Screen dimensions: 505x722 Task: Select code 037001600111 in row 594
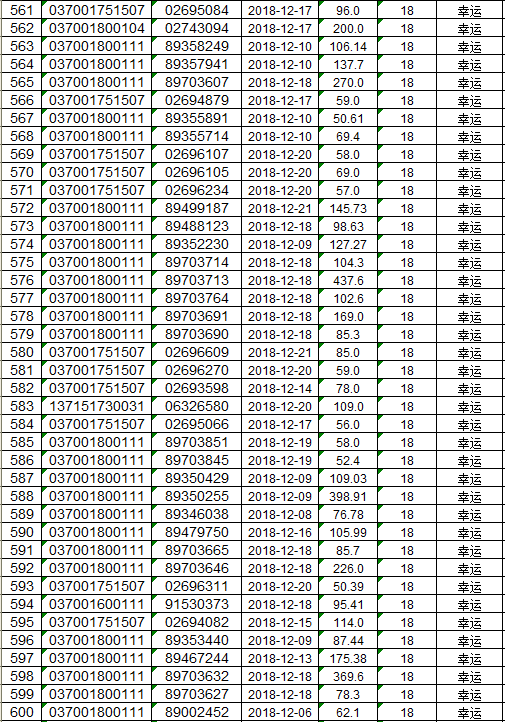coord(97,604)
